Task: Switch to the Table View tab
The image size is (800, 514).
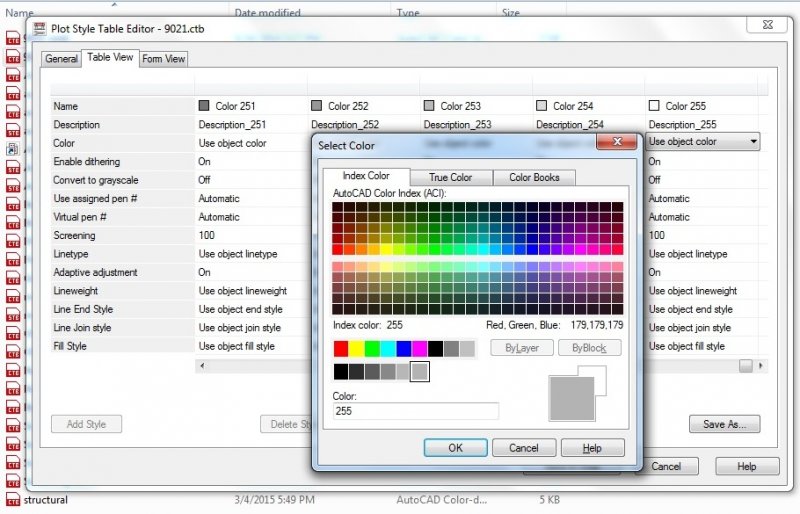Action: pos(110,58)
